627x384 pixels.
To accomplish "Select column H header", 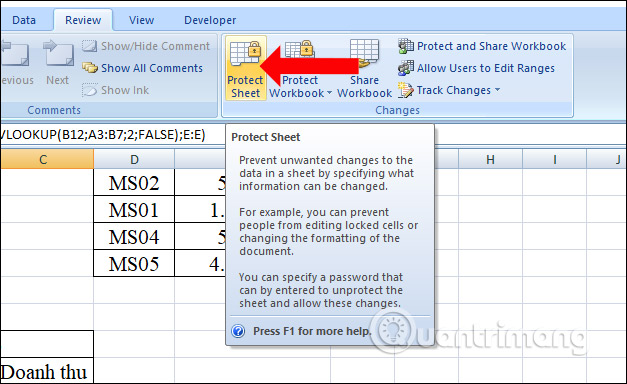I will pyautogui.click(x=490, y=160).
